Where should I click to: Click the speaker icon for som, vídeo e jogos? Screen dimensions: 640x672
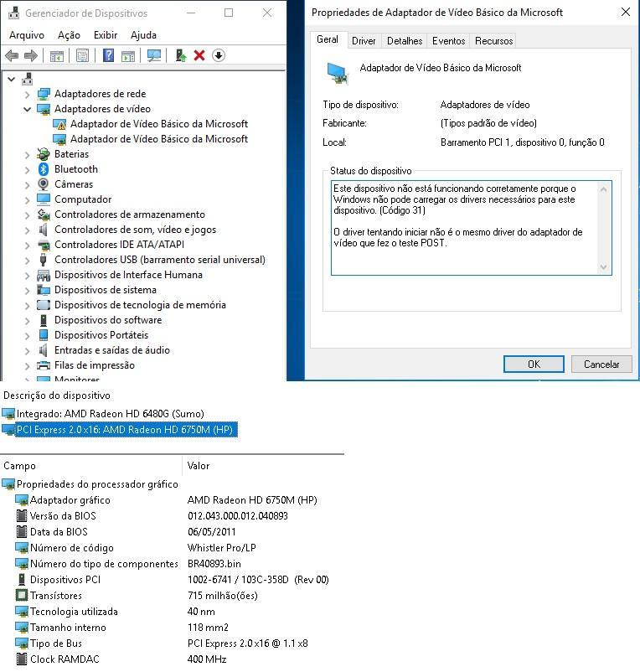(x=44, y=230)
